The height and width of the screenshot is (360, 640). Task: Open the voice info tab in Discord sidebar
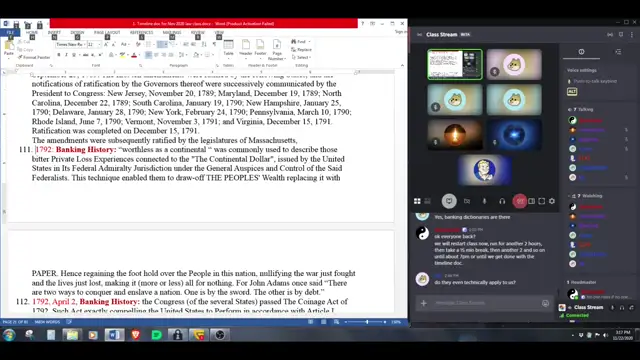click(x=581, y=52)
